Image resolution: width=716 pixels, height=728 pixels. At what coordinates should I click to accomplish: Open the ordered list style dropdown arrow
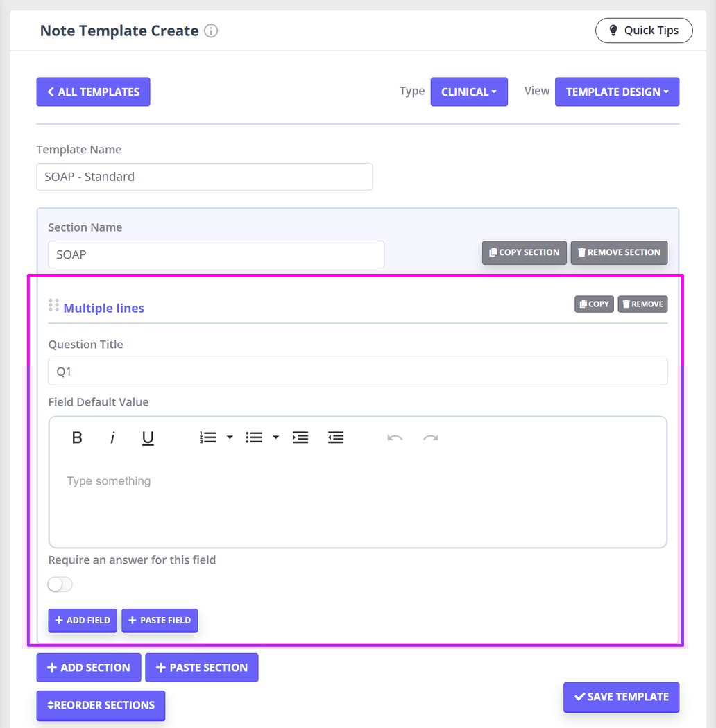click(x=230, y=437)
